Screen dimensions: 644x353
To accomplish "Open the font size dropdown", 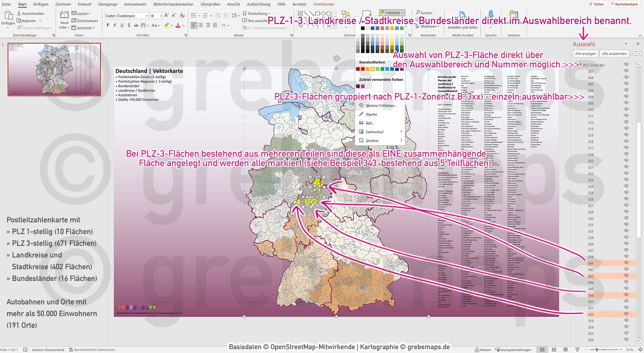I will 160,16.
